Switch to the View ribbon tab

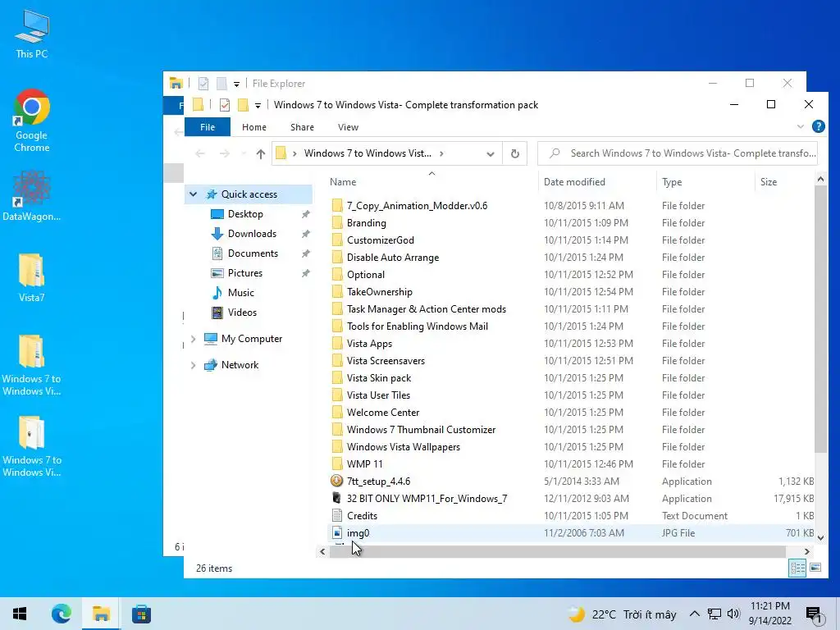pos(348,127)
